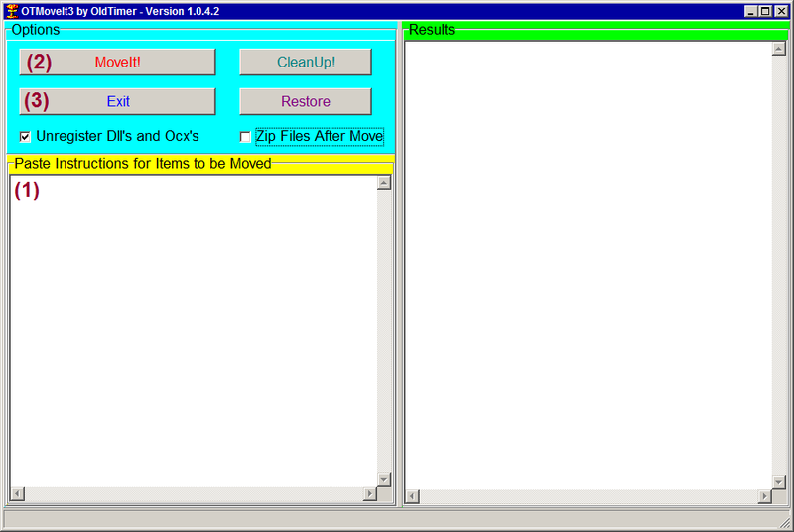Click the Exit button
This screenshot has width=794, height=532.
117,101
